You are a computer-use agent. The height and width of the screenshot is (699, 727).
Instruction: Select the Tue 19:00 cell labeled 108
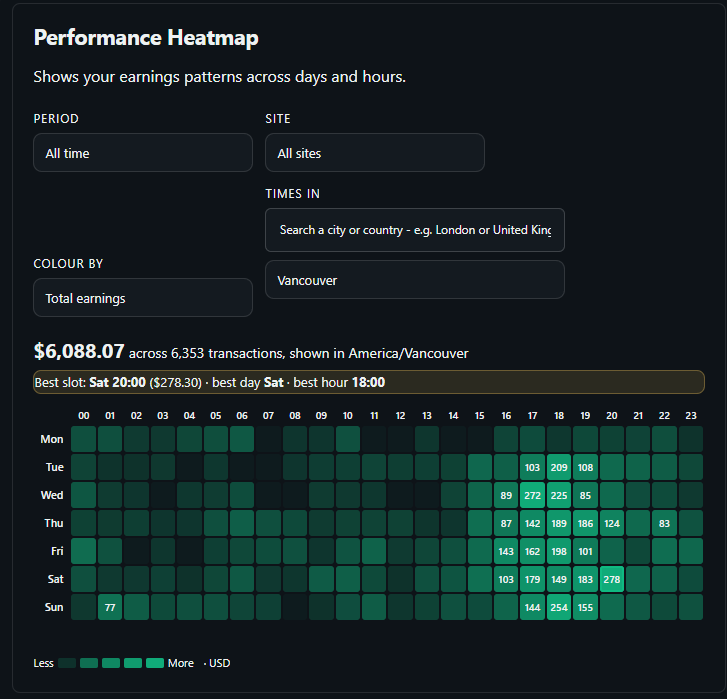[585, 467]
